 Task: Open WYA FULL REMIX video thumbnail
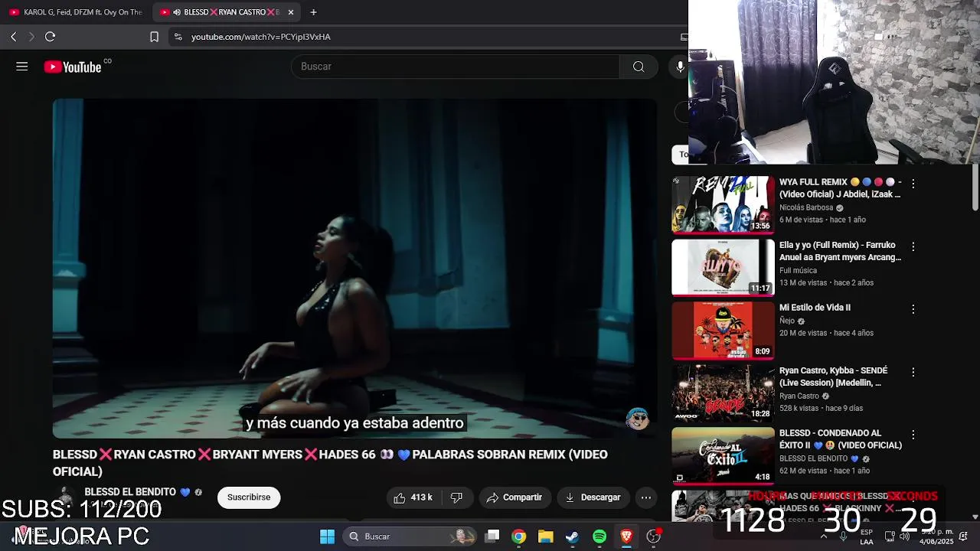pos(723,204)
